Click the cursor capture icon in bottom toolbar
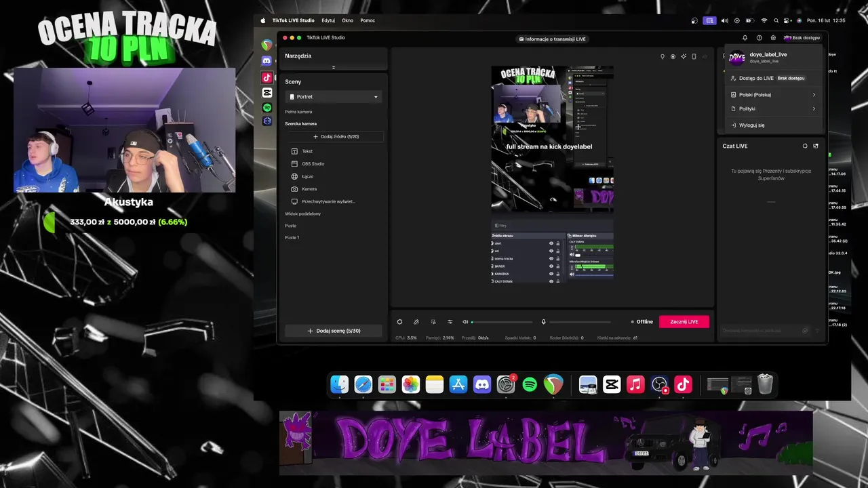Screen dimensions: 868x488 point(433,322)
